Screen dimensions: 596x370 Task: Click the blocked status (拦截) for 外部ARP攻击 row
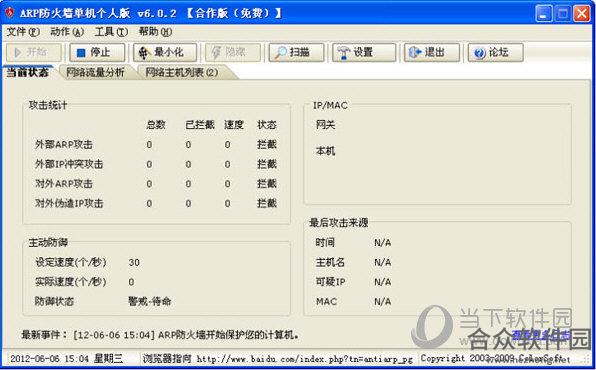point(266,145)
